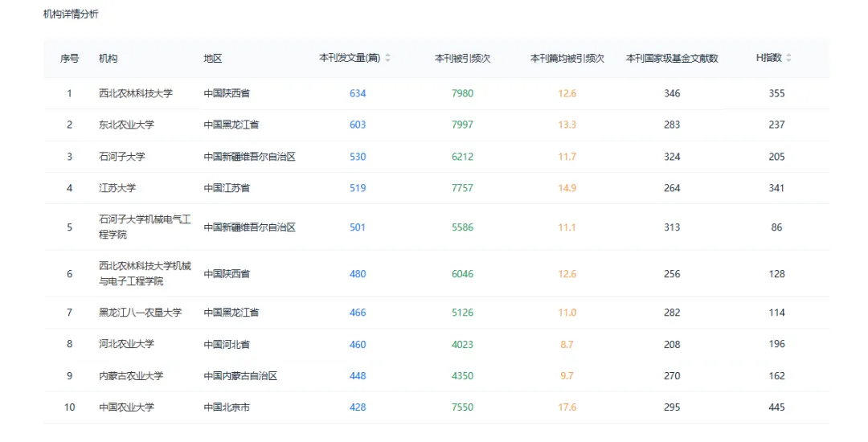Select institution 中国农业大学
The image size is (868, 442).
[126, 407]
